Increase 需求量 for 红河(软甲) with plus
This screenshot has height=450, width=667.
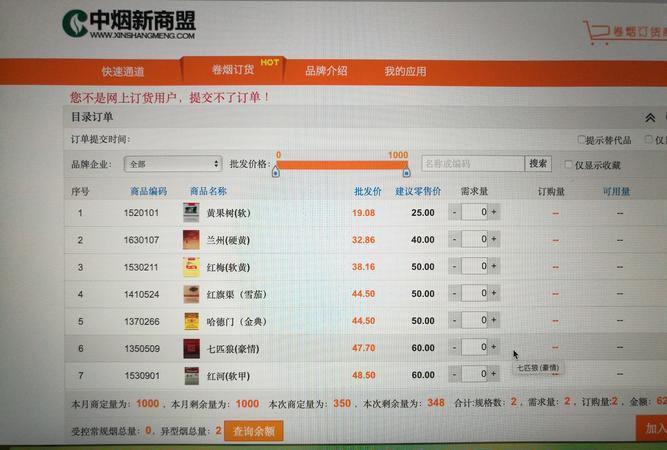tap(494, 374)
